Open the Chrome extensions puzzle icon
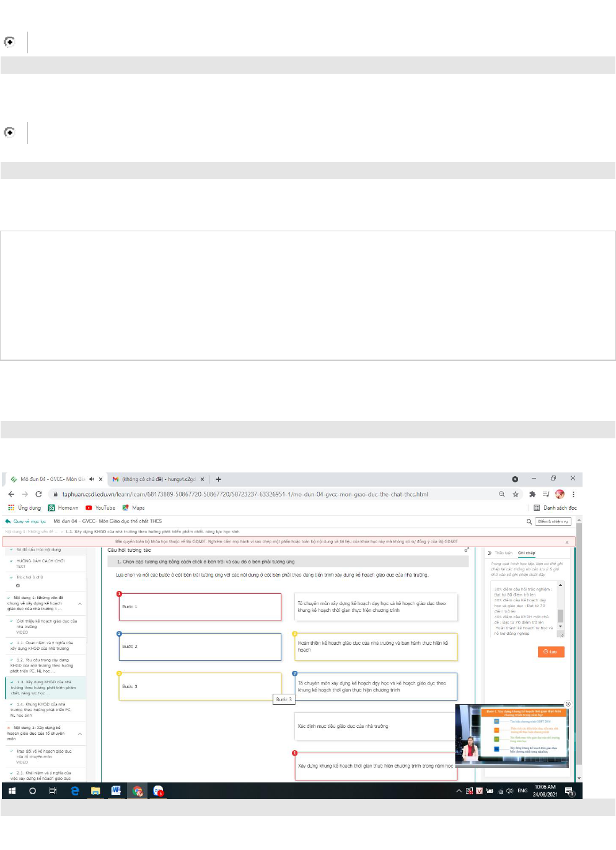 pos(532,494)
